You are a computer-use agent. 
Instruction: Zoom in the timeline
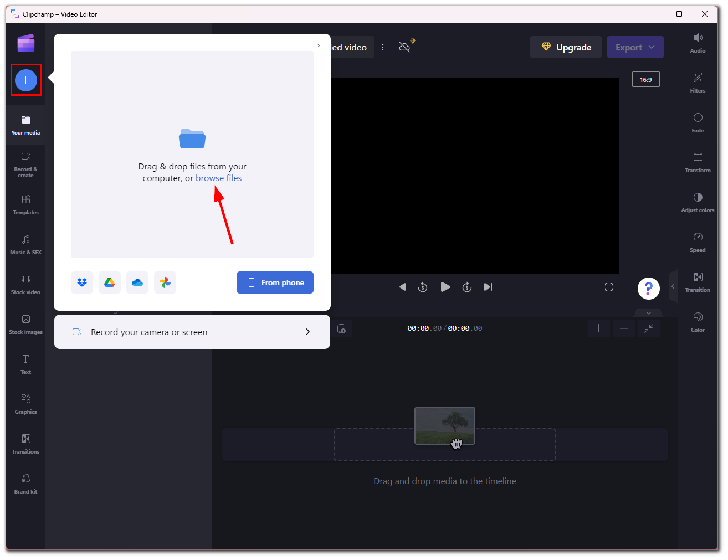point(599,328)
